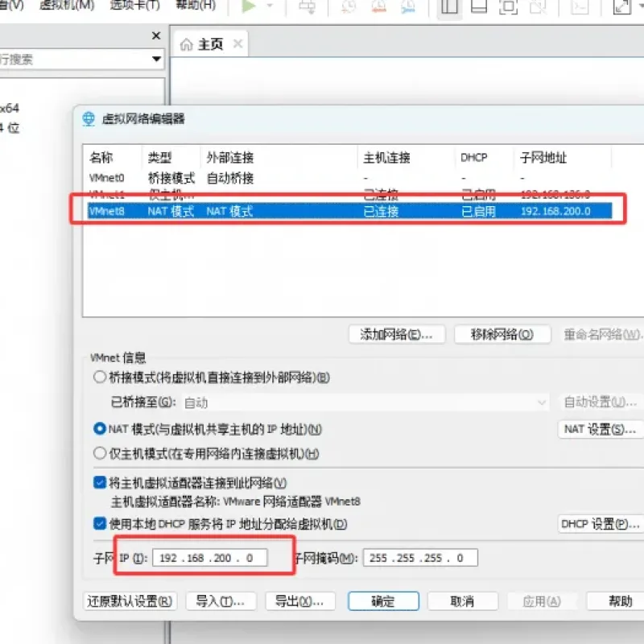
Task: Click the 自动桥接 cell in VMnet0 row
Action: [230, 178]
